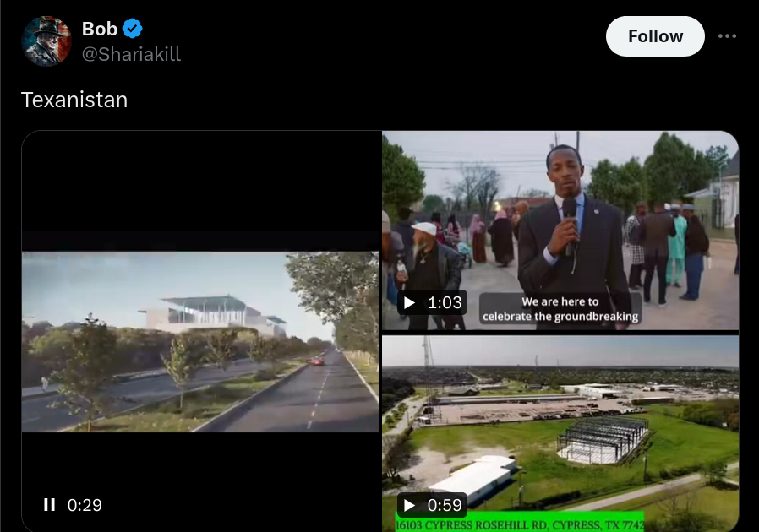Open the aerial construction site video
Image resolution: width=759 pixels, height=532 pixels.
click(x=560, y=434)
